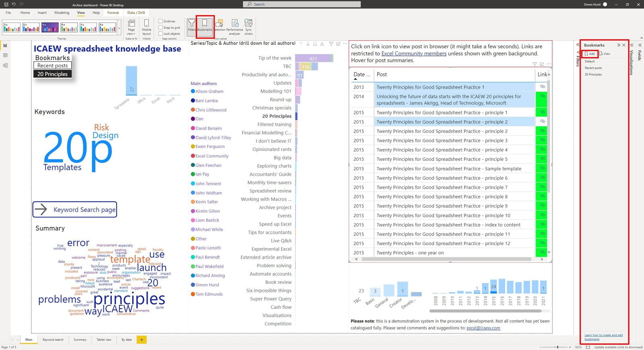Open the Model view in left sidebar

point(5,65)
